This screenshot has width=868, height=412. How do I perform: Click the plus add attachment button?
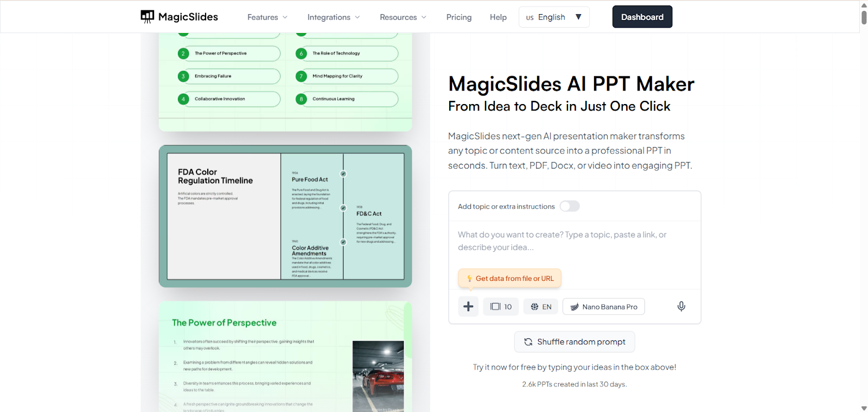(468, 307)
